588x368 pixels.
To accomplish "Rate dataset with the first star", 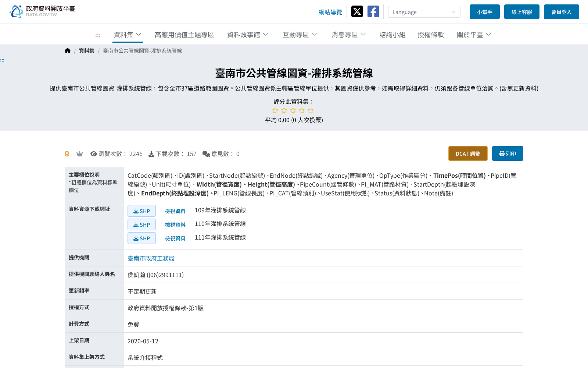I will point(275,110).
